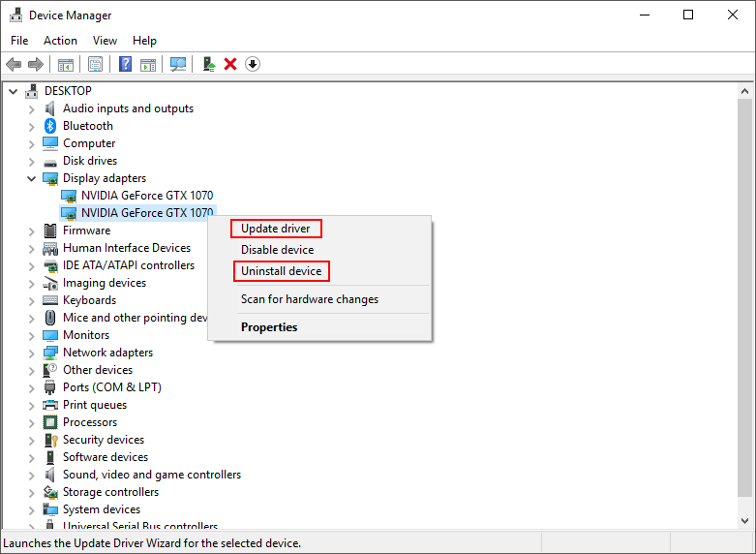Image resolution: width=756 pixels, height=554 pixels.
Task: Select the DESKTOP root tree item
Action: click(x=68, y=91)
